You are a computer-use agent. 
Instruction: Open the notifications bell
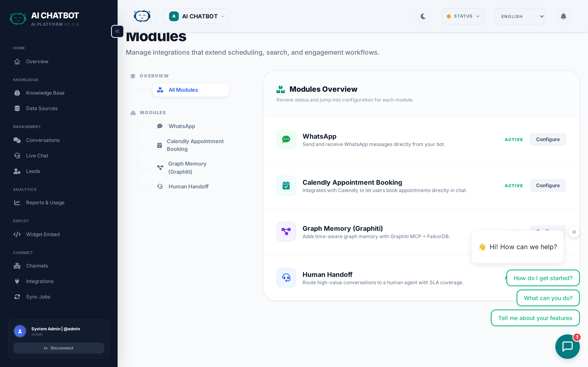point(563,16)
